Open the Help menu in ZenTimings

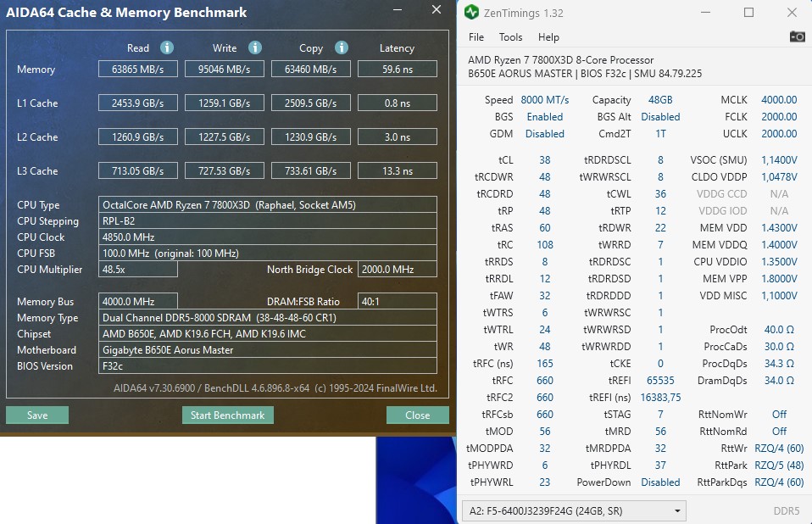pos(548,37)
